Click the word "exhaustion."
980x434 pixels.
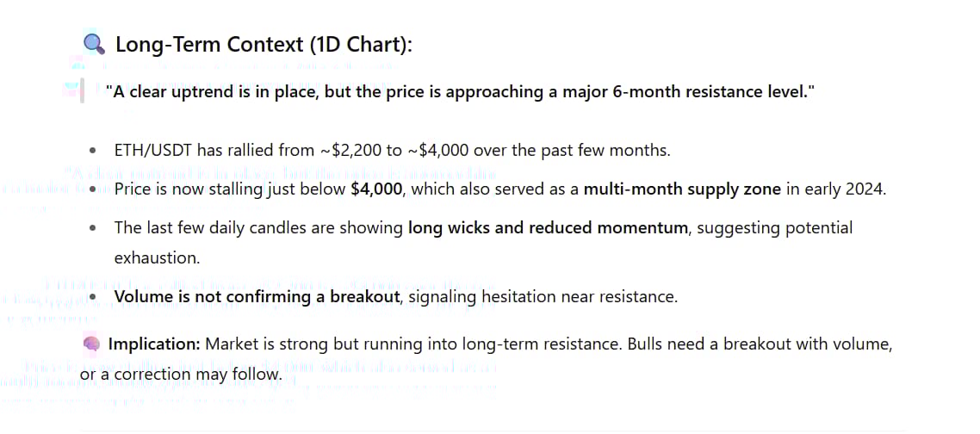click(x=156, y=258)
